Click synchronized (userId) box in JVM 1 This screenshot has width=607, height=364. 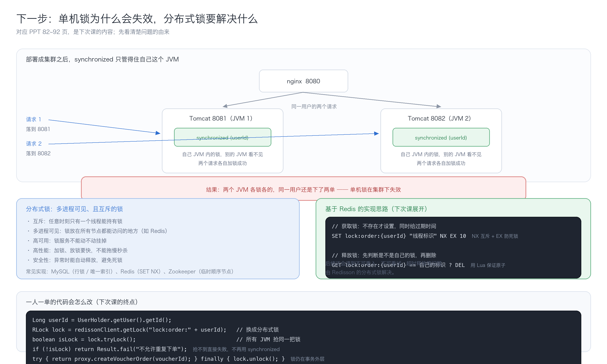223,137
